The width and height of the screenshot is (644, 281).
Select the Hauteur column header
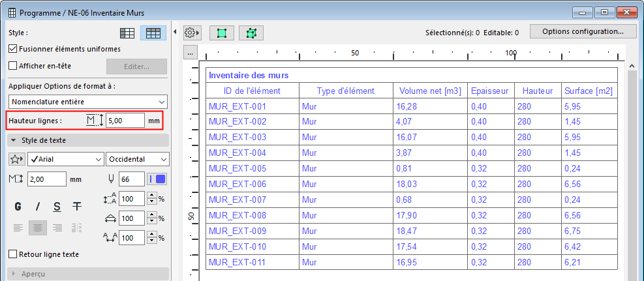click(x=538, y=91)
